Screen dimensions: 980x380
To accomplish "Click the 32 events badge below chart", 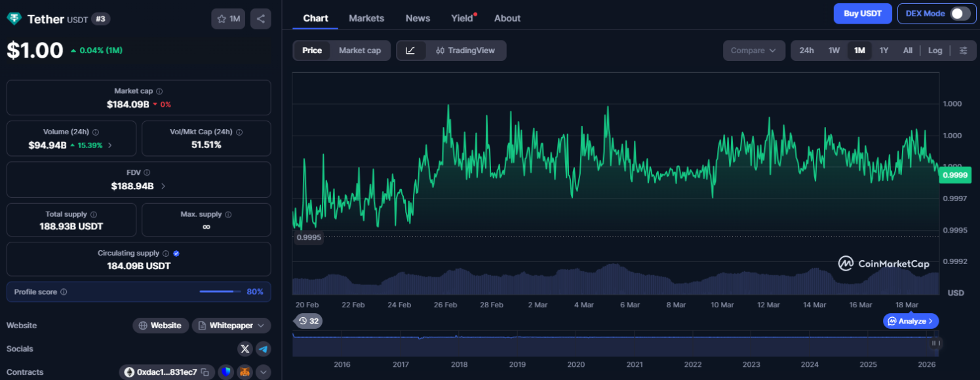I will tap(308, 321).
